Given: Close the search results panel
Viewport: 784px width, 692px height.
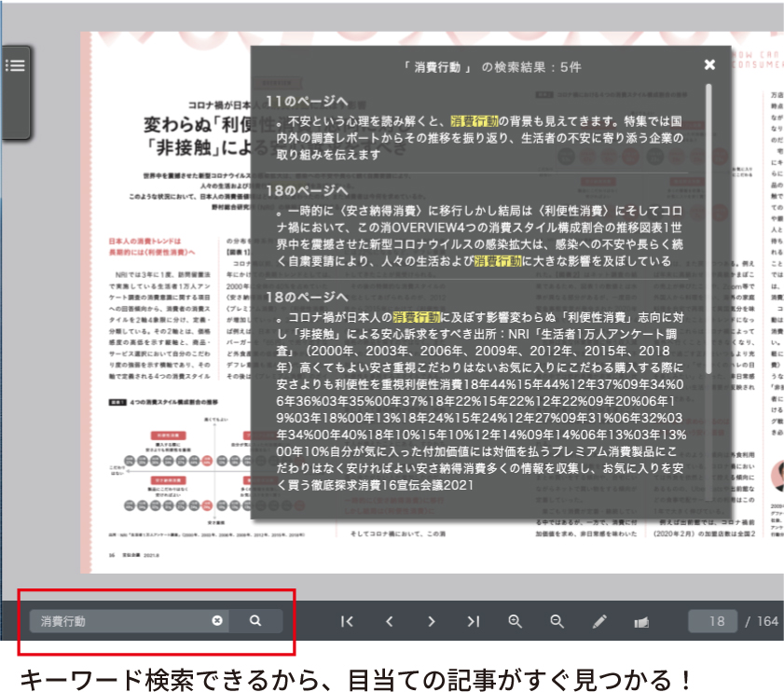Looking at the screenshot, I should tap(709, 64).
